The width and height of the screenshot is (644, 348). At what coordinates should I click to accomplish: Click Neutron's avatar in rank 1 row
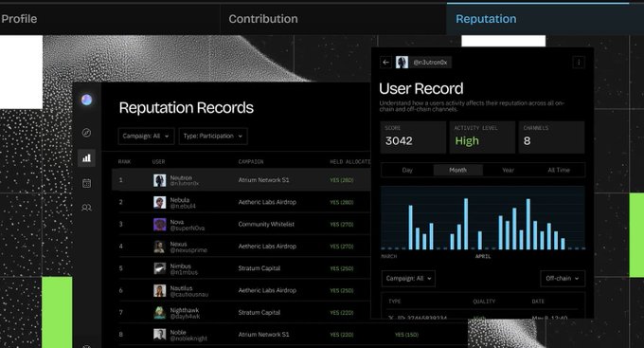pyautogui.click(x=159, y=180)
